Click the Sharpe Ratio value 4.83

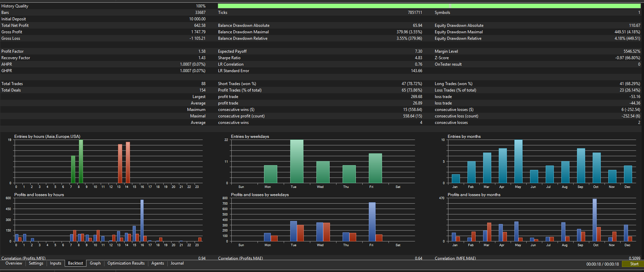(x=419, y=58)
